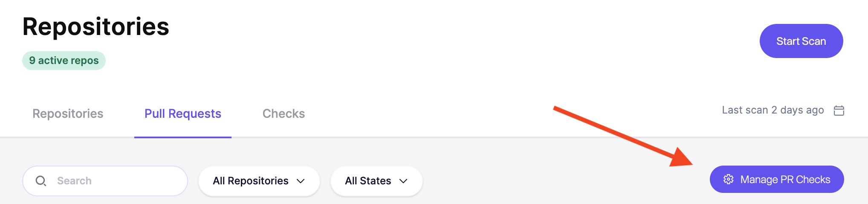Click the Repositories page heading
The image size is (868, 204).
click(x=96, y=26)
